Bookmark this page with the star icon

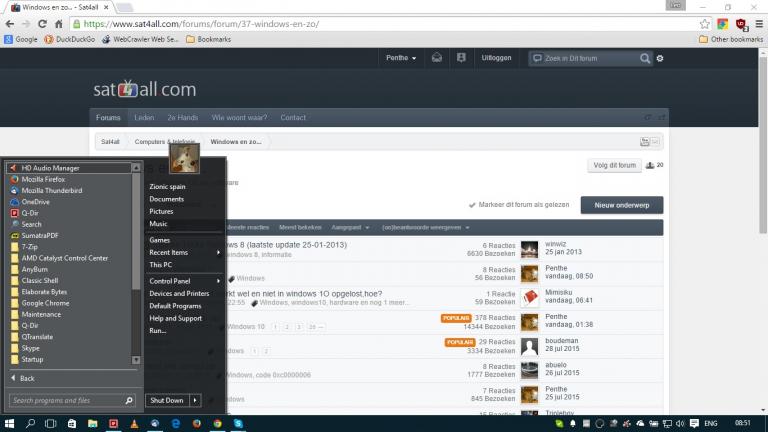point(704,24)
